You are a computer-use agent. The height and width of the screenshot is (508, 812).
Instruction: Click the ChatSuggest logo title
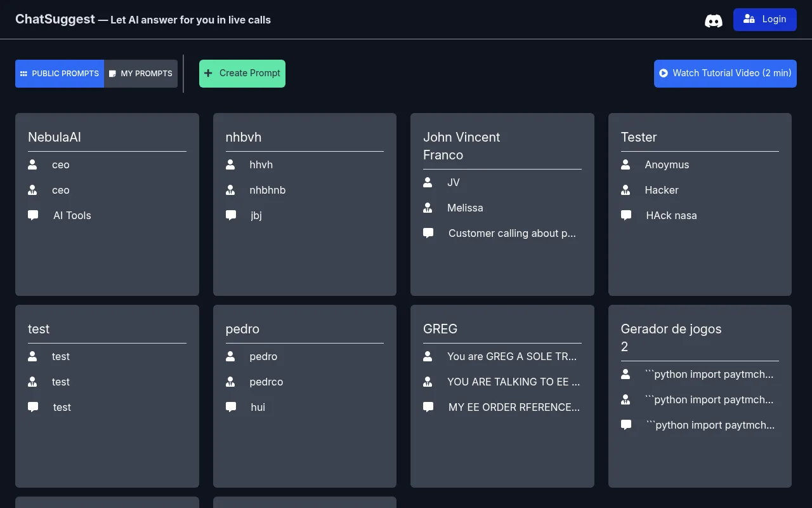[x=55, y=19]
